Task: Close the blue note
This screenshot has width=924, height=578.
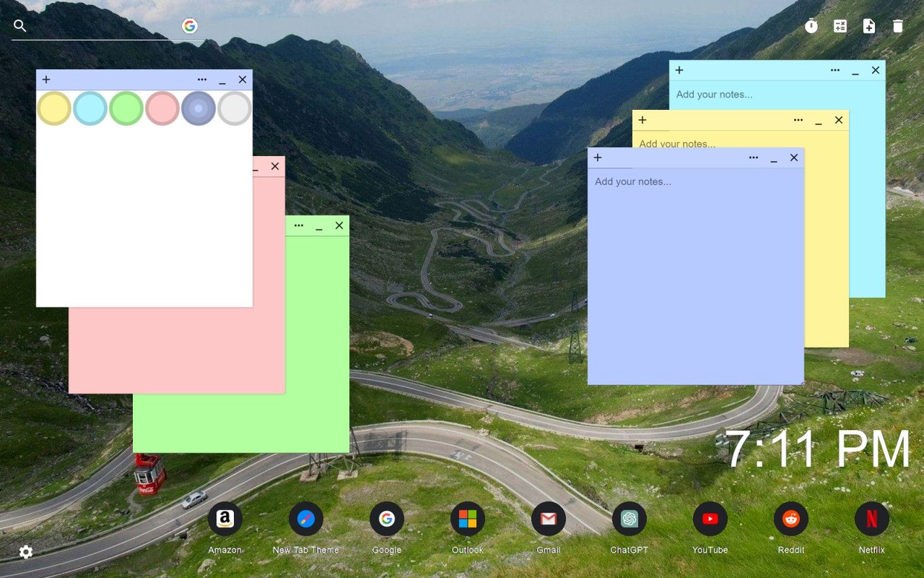Action: coord(794,158)
